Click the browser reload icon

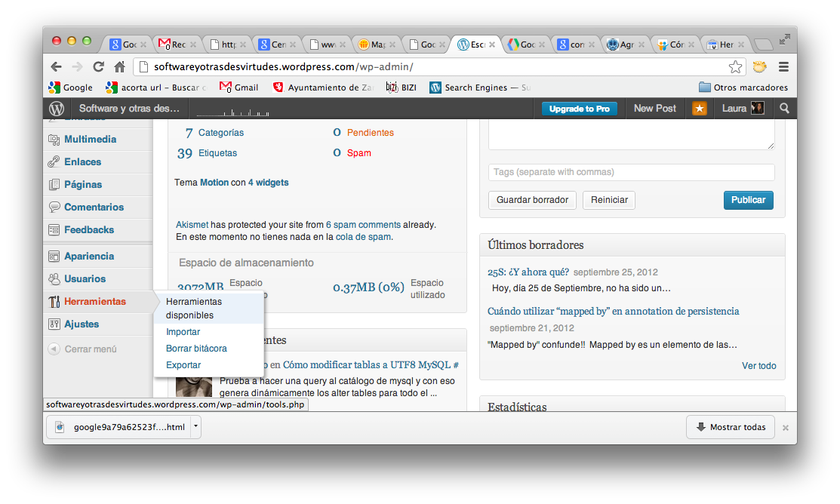tap(98, 66)
